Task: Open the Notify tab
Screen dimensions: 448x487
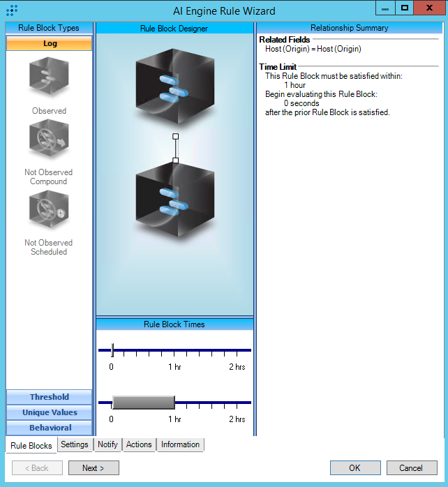Action: [x=107, y=444]
